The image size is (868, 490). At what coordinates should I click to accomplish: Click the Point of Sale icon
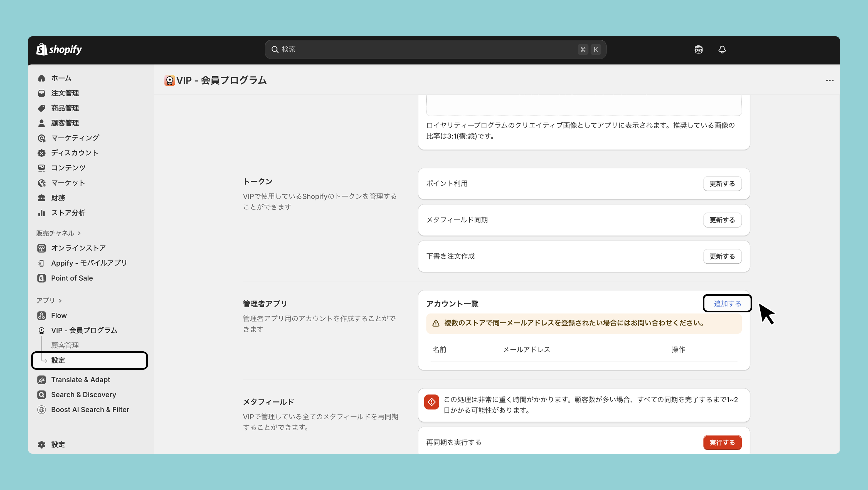pyautogui.click(x=41, y=278)
